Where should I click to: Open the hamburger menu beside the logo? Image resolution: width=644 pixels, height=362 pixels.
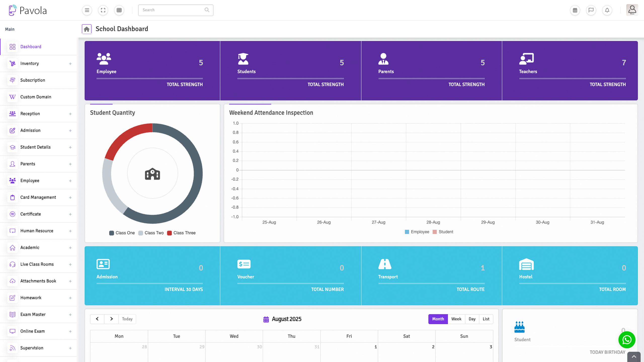[x=87, y=10]
